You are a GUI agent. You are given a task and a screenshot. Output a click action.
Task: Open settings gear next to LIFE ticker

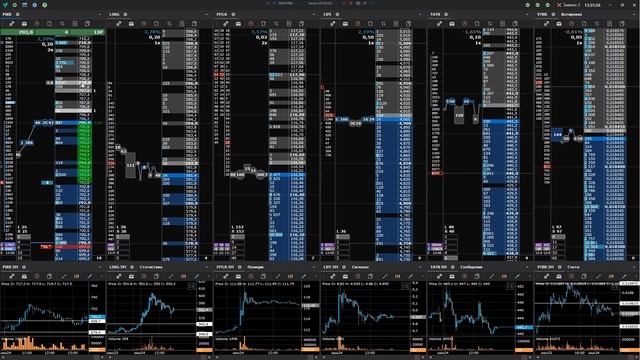pos(337,14)
